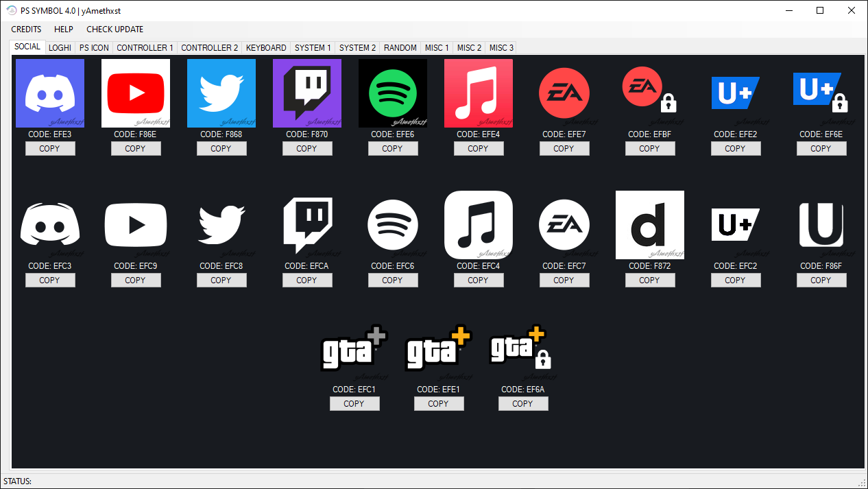Click the white monochrome U+ icon
Image resolution: width=868 pixels, height=489 pixels.
[x=736, y=224]
